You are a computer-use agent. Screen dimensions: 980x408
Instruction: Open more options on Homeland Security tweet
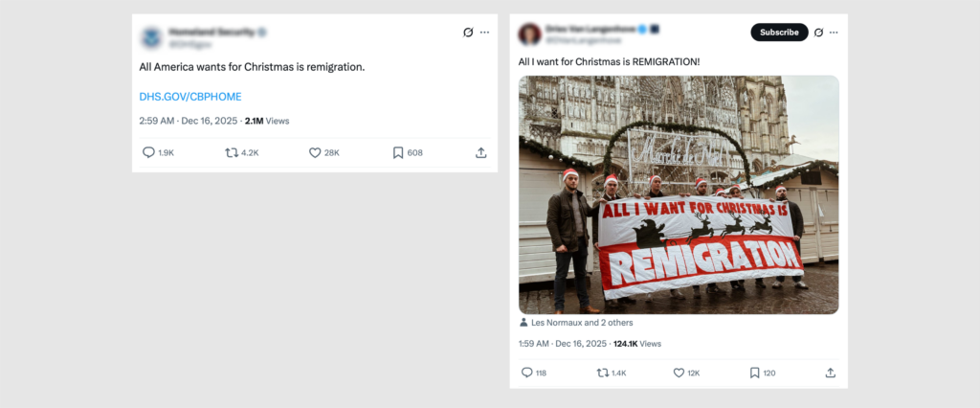[484, 33]
